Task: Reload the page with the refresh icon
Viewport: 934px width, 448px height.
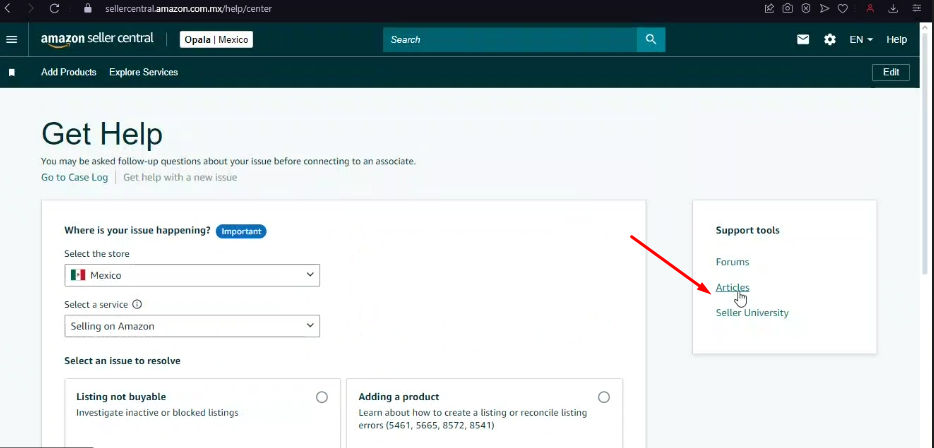Action: point(54,8)
